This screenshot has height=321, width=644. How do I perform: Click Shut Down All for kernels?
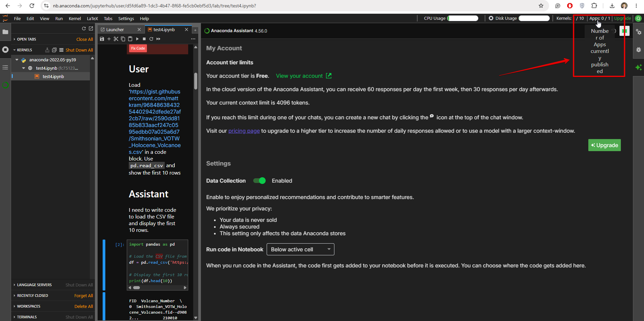(x=79, y=50)
